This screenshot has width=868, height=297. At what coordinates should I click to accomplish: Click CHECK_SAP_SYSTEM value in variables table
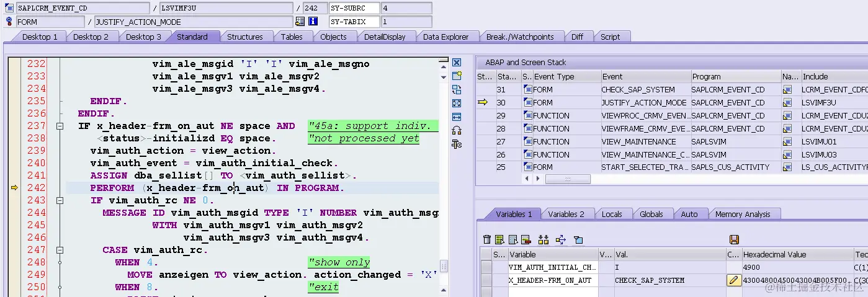(669, 280)
